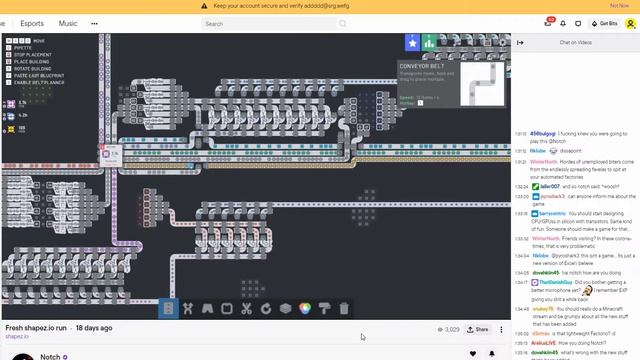Dismiss banner with Not Now
Screen dimensions: 640x360
click(619, 6)
